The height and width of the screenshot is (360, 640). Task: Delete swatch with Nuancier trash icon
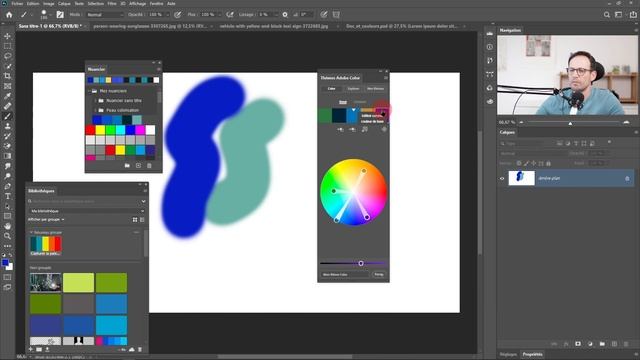tap(149, 165)
